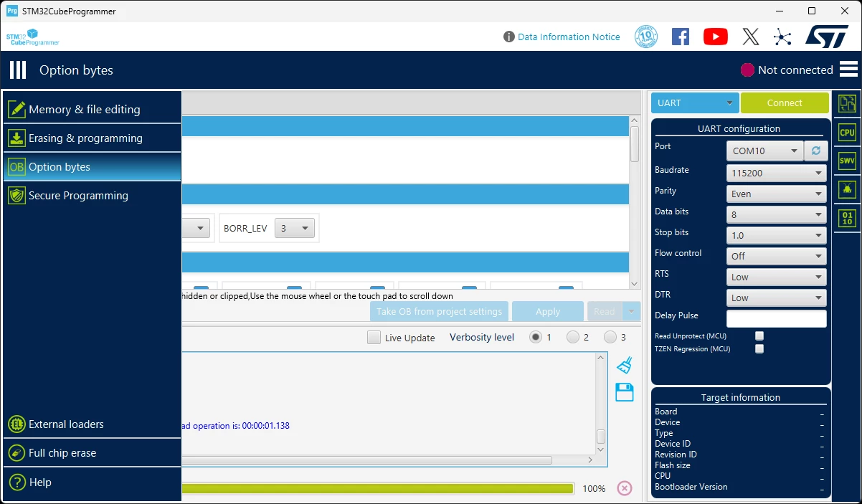This screenshot has height=504, width=862.
Task: Click the green Connect button
Action: [785, 103]
